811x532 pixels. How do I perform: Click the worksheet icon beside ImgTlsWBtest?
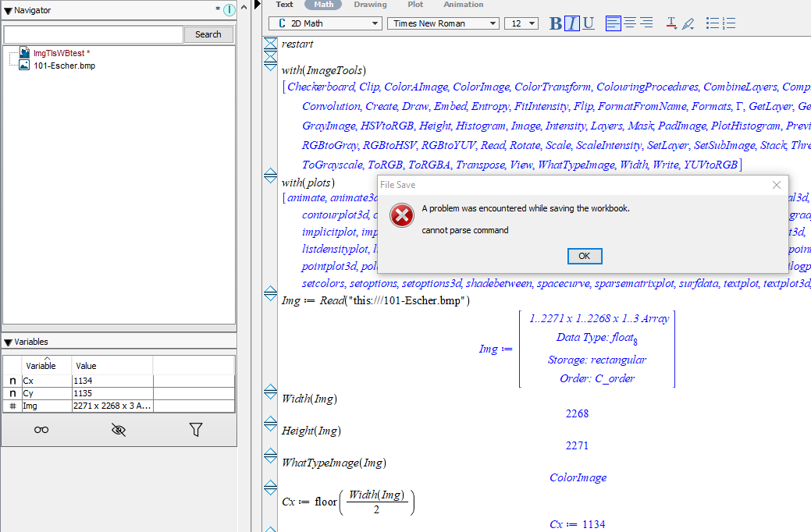pyautogui.click(x=24, y=52)
